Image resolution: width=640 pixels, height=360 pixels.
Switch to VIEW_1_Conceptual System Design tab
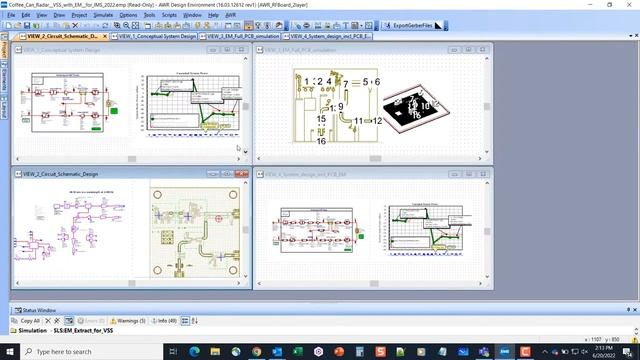[153, 36]
